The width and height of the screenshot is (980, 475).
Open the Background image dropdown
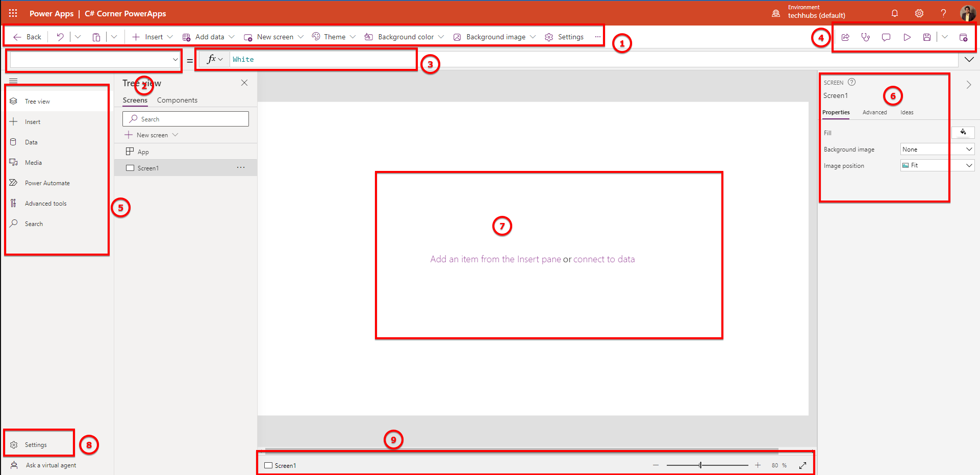(x=494, y=36)
